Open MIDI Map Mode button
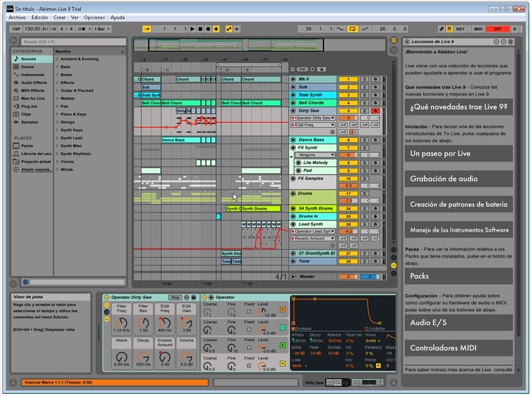 click(x=478, y=29)
